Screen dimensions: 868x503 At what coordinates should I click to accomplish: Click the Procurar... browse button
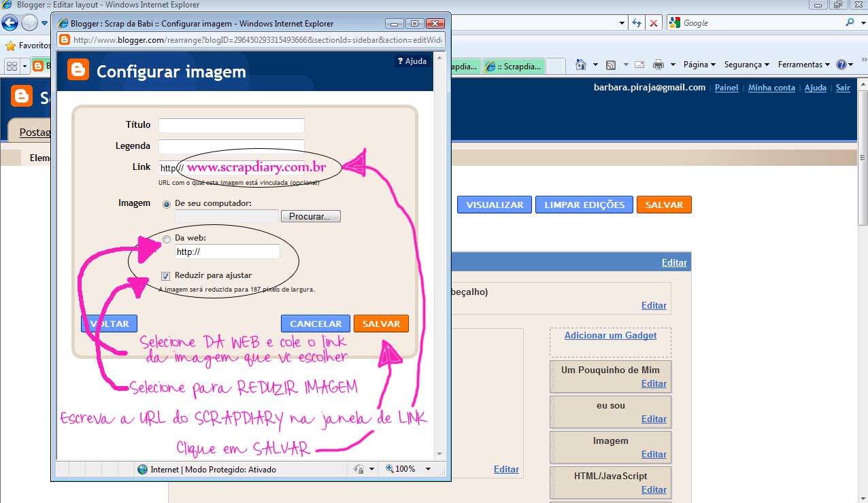310,216
